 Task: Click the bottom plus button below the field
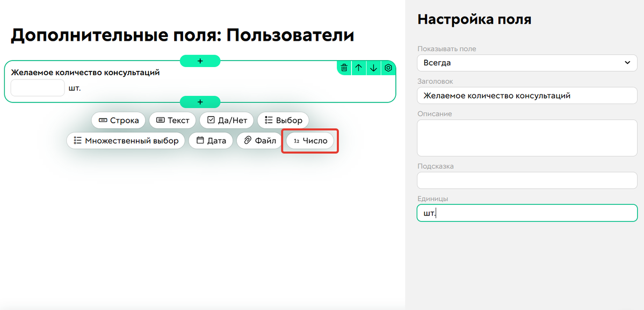click(200, 101)
